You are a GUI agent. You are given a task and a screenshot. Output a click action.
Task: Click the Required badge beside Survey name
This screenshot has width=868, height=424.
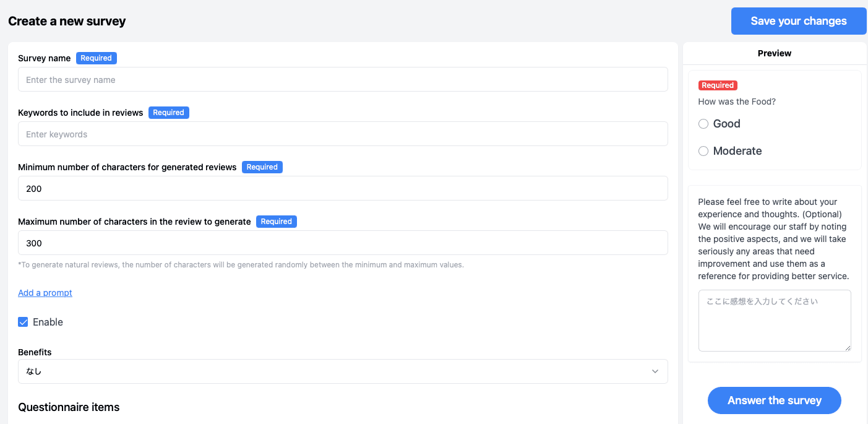96,58
